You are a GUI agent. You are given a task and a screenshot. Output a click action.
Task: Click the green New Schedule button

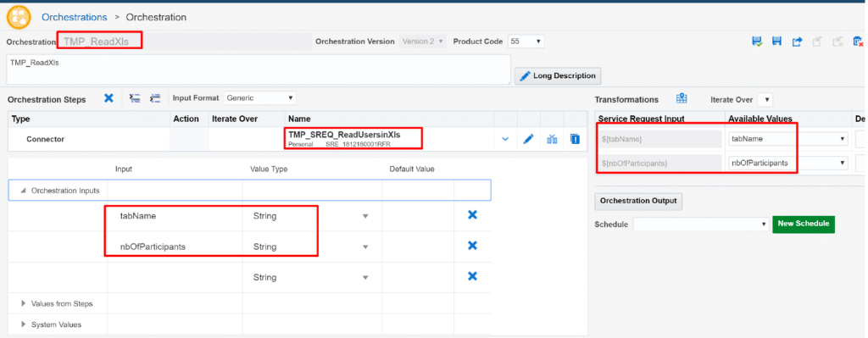[x=804, y=224]
